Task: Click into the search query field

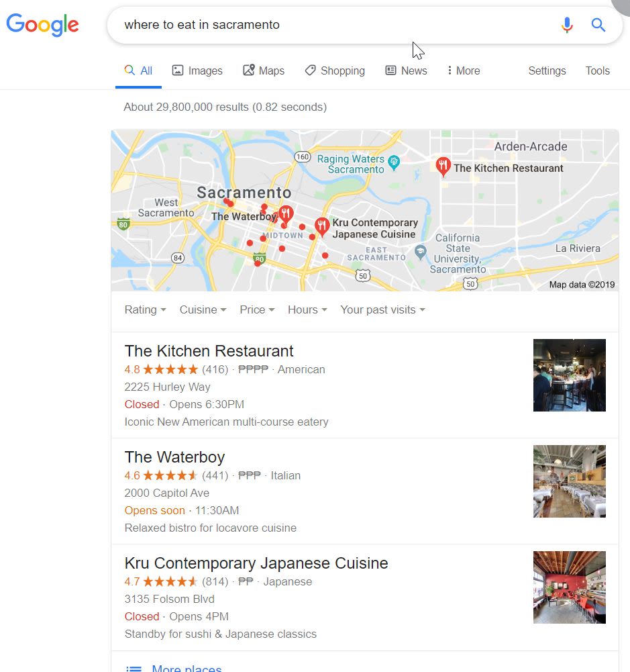Action: pyautogui.click(x=334, y=25)
